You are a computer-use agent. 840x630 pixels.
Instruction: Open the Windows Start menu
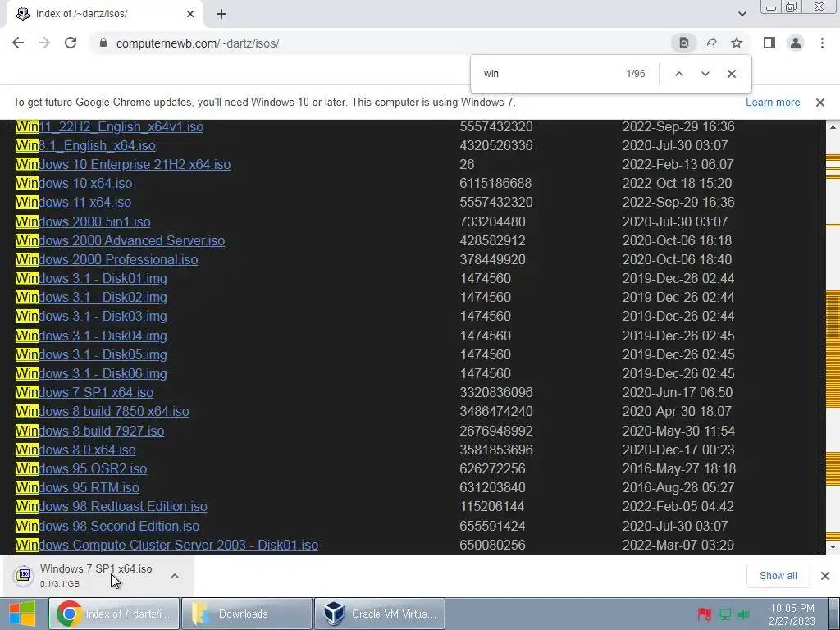22,614
